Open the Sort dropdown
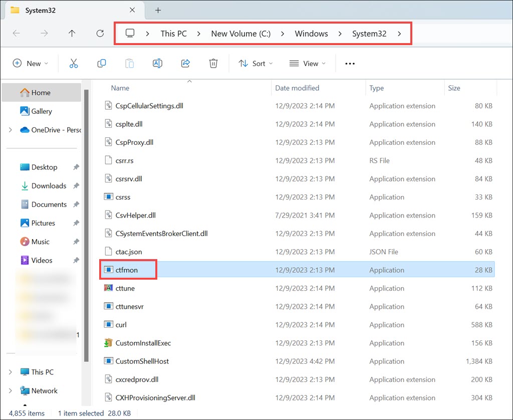This screenshot has width=513, height=420. 256,63
